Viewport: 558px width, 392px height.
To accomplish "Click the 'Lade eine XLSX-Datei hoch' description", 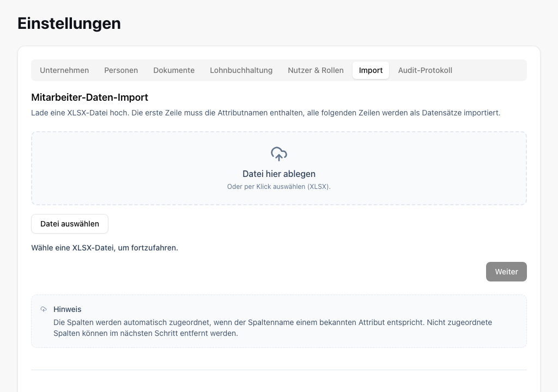I will (266, 113).
